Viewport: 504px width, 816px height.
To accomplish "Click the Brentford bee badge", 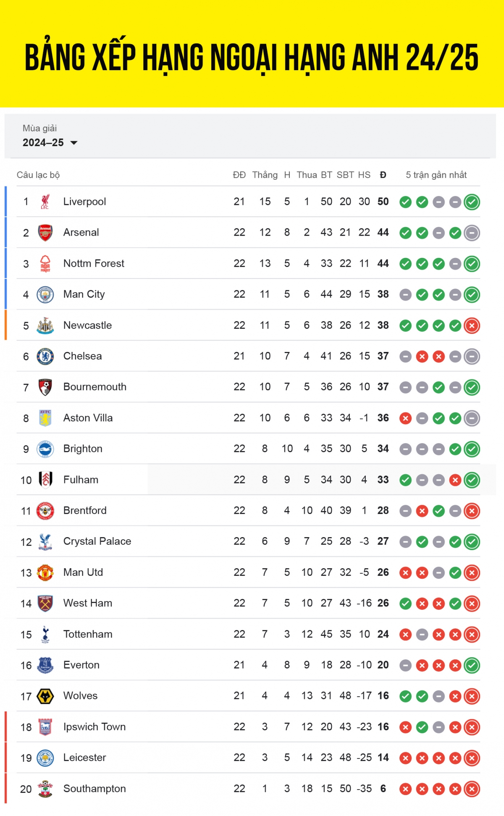I will [45, 511].
